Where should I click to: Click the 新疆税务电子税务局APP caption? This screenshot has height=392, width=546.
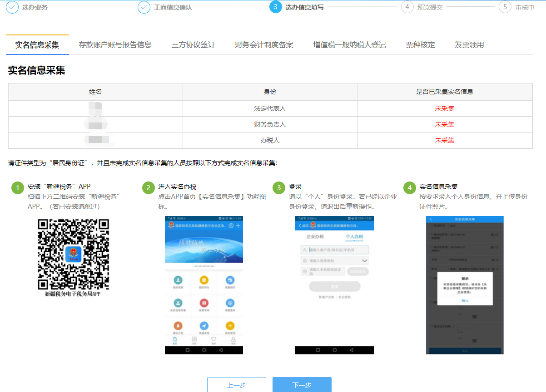click(x=73, y=294)
